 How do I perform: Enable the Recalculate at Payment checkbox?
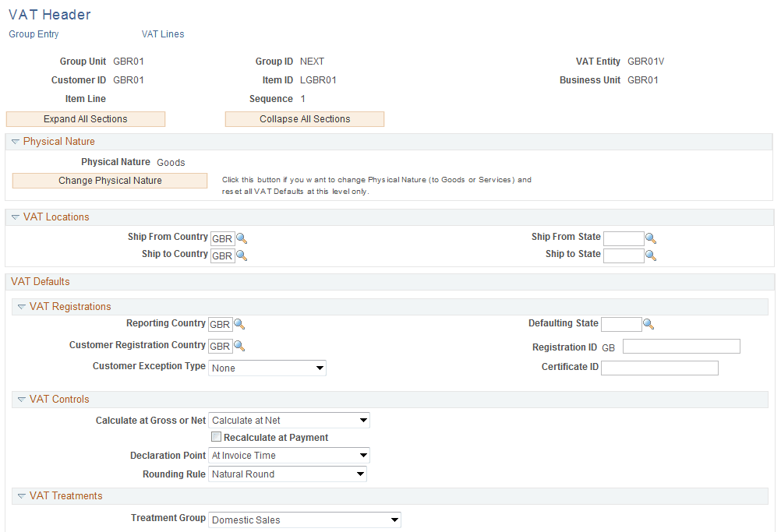point(217,437)
